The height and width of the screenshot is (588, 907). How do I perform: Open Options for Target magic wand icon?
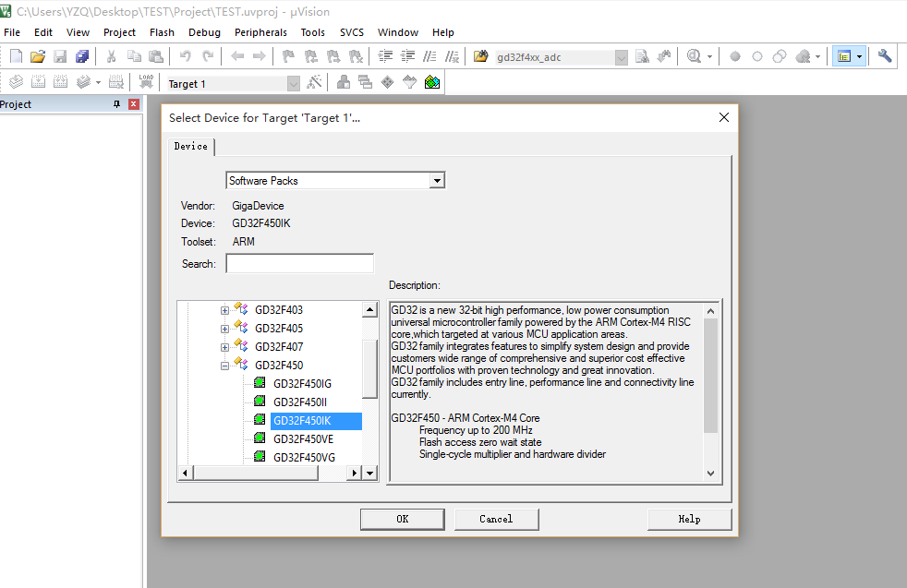click(x=314, y=82)
